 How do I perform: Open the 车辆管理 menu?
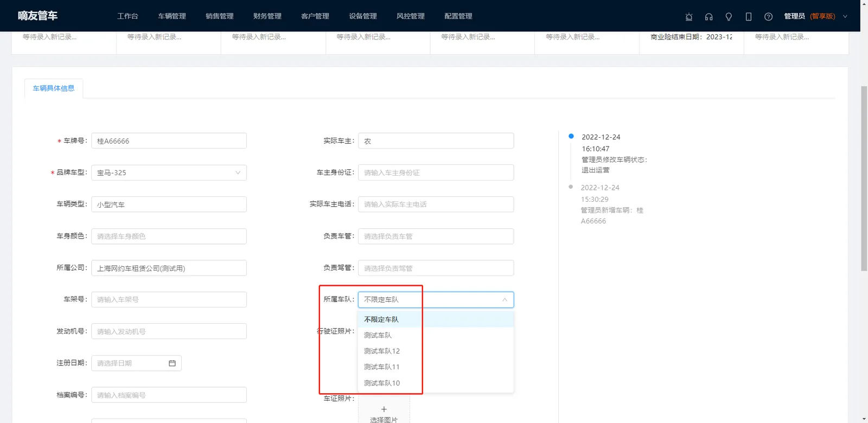coord(172,16)
